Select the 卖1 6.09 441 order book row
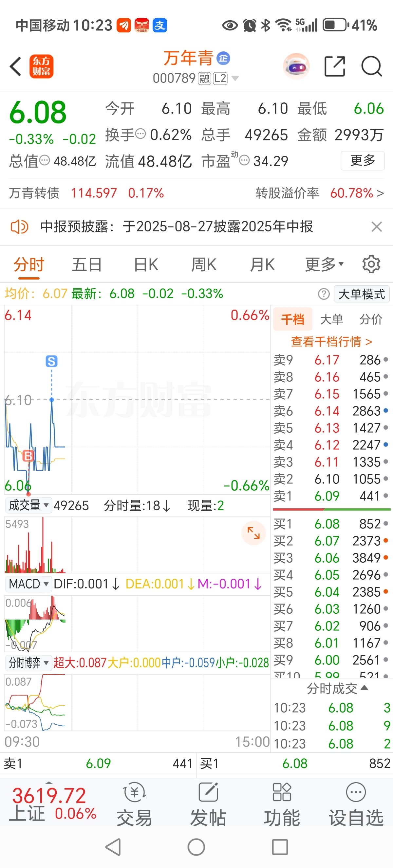 coord(331,496)
